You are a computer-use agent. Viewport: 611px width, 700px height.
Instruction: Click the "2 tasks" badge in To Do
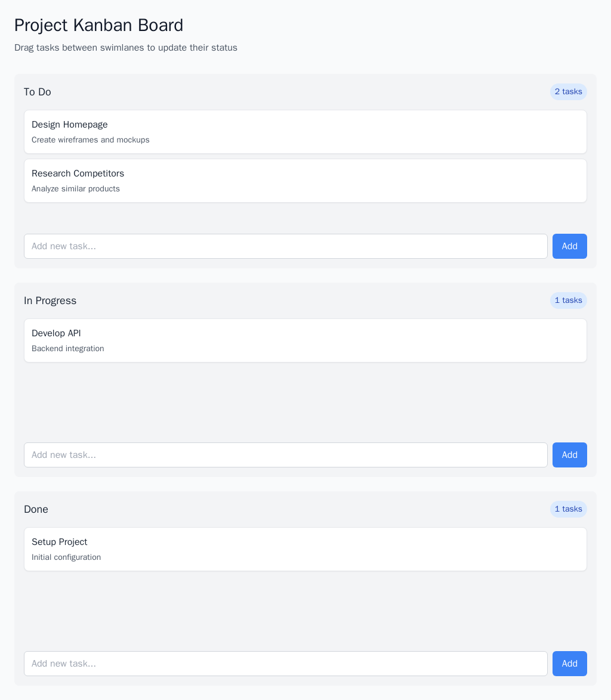pyautogui.click(x=568, y=92)
